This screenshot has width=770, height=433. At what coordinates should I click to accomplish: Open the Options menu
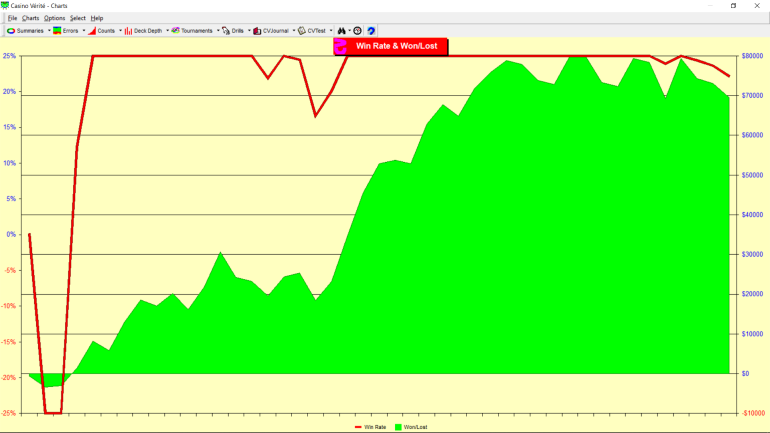[54, 18]
